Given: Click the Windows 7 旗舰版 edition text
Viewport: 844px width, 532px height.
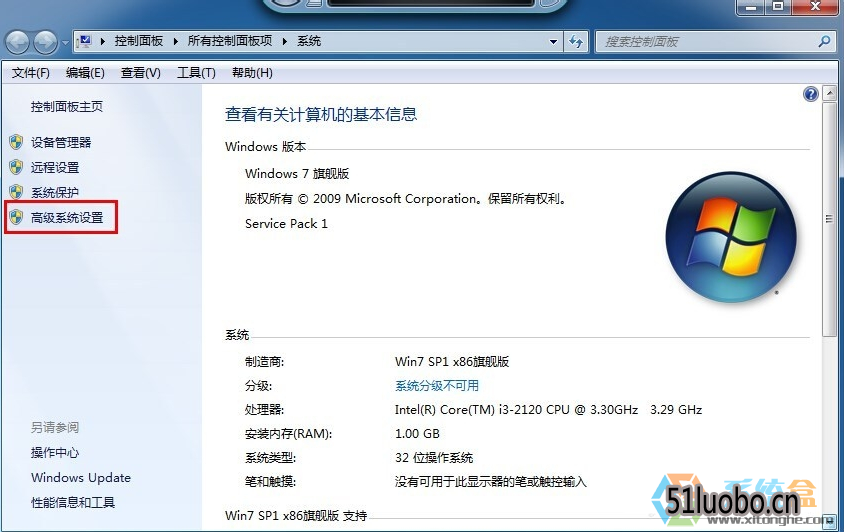Looking at the screenshot, I should [297, 173].
